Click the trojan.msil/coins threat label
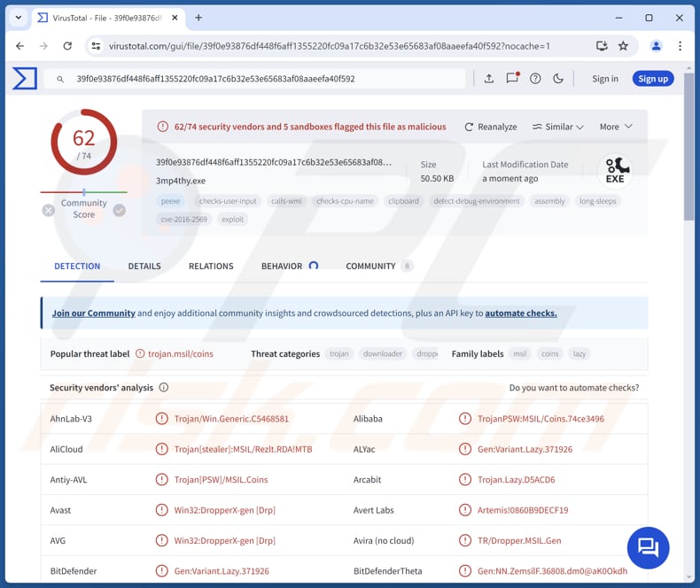 (181, 354)
